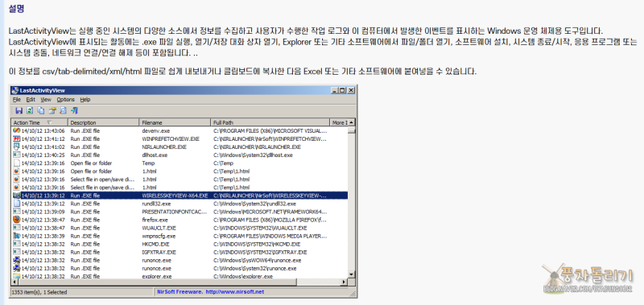The image size is (644, 305).
Task: Click the Firefox icon of firefox.exe row
Action: 16,220
